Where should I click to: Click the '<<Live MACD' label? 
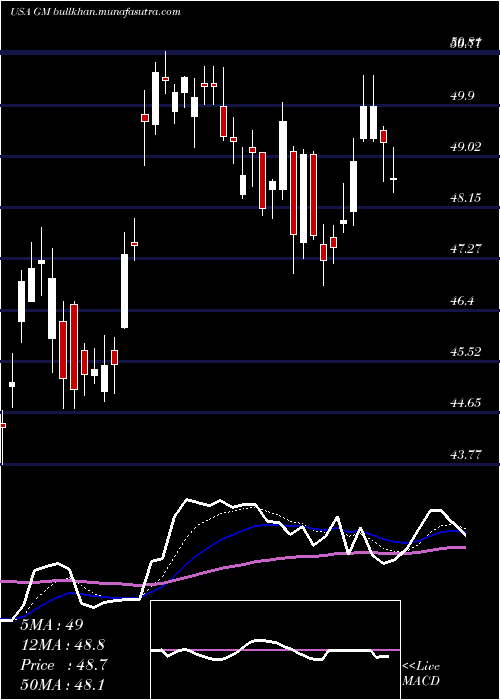[x=421, y=674]
